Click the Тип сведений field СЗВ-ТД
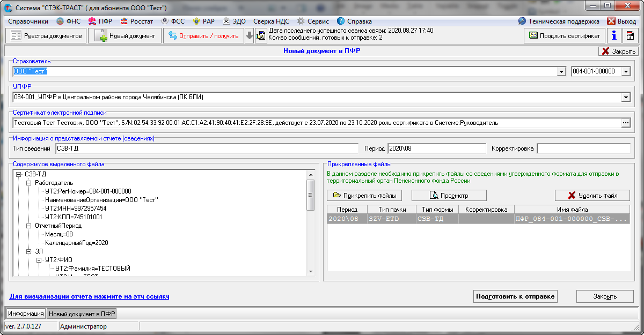The image size is (644, 335). [x=206, y=148]
